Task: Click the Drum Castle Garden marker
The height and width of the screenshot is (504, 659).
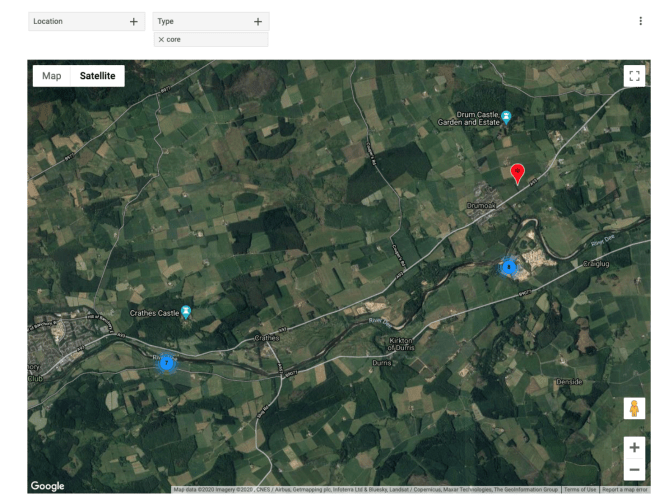Action: pos(506,117)
